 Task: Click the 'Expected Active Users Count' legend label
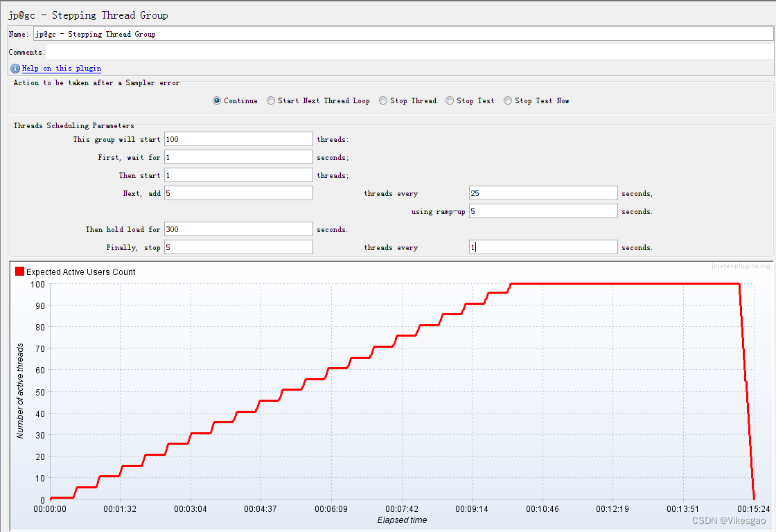(x=80, y=272)
